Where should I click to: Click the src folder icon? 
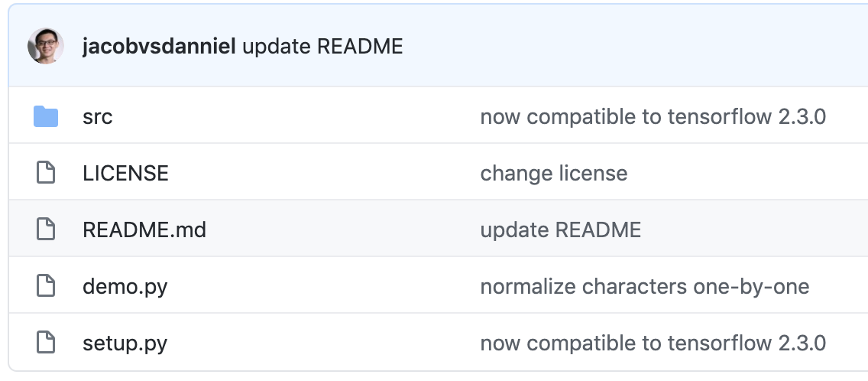pyautogui.click(x=46, y=117)
